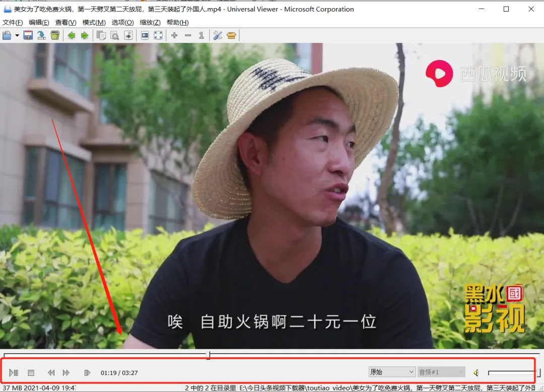Open the 文件(F) menu
The width and height of the screenshot is (544, 392).
pos(13,23)
